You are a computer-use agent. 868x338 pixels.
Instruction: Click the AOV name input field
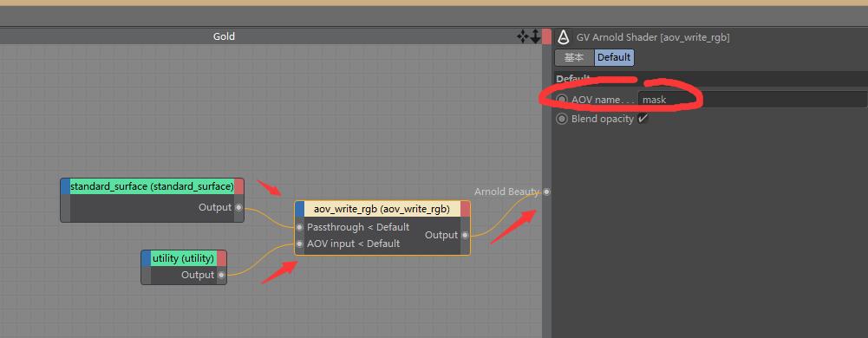[753, 101]
